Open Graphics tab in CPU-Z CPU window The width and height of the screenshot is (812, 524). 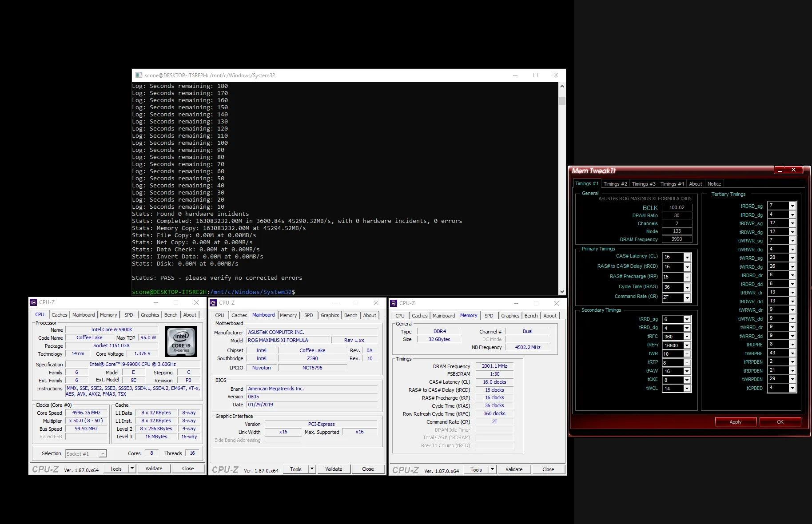150,315
